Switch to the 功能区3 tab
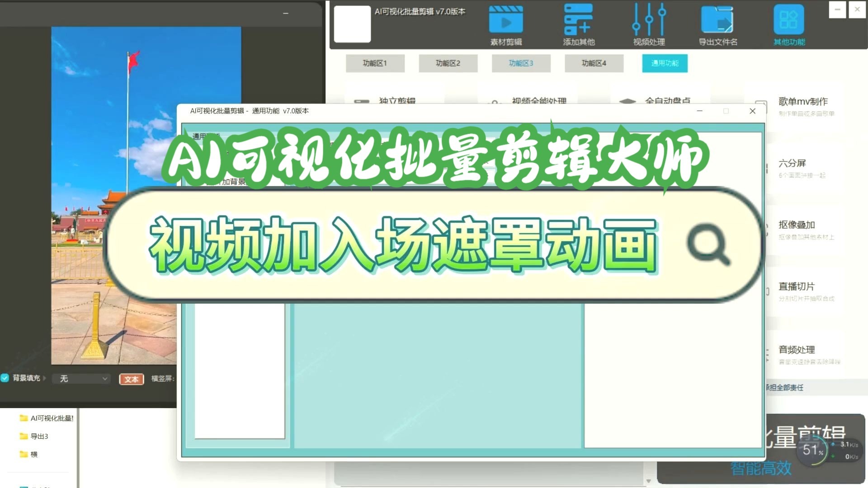This screenshot has height=488, width=868. [521, 63]
